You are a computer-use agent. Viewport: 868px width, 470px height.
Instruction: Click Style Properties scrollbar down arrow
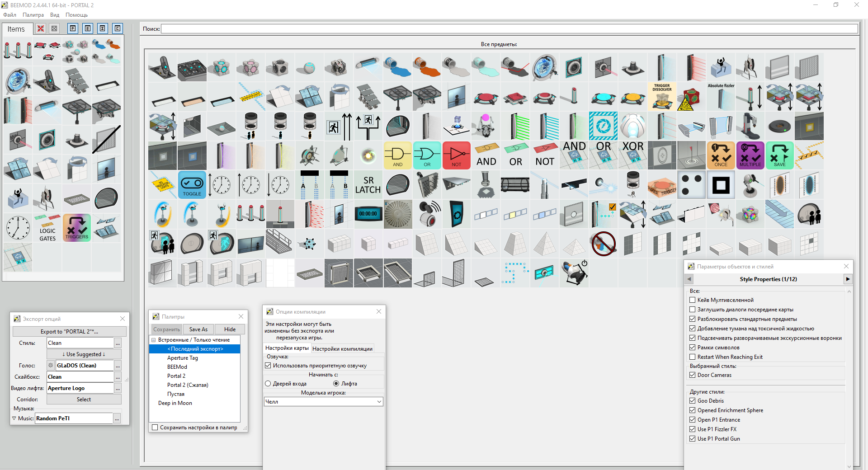[849, 466]
